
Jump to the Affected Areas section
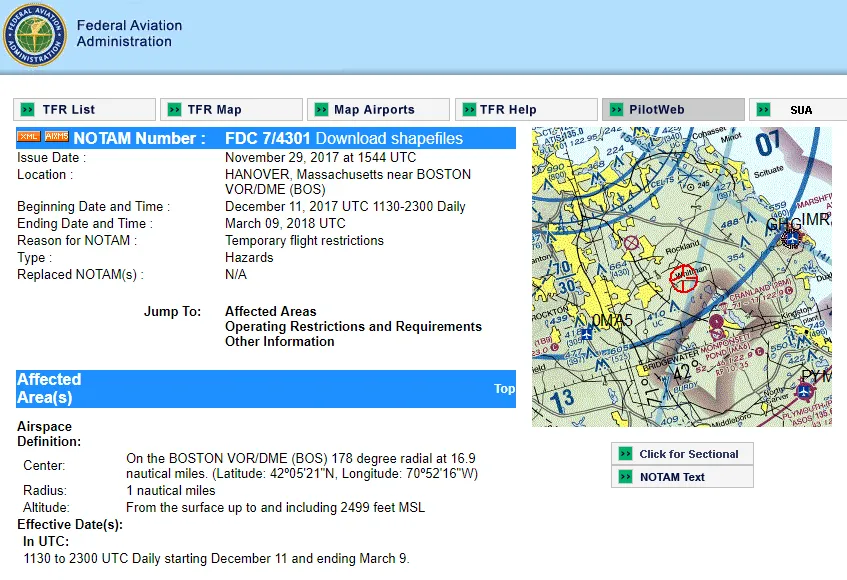click(270, 312)
